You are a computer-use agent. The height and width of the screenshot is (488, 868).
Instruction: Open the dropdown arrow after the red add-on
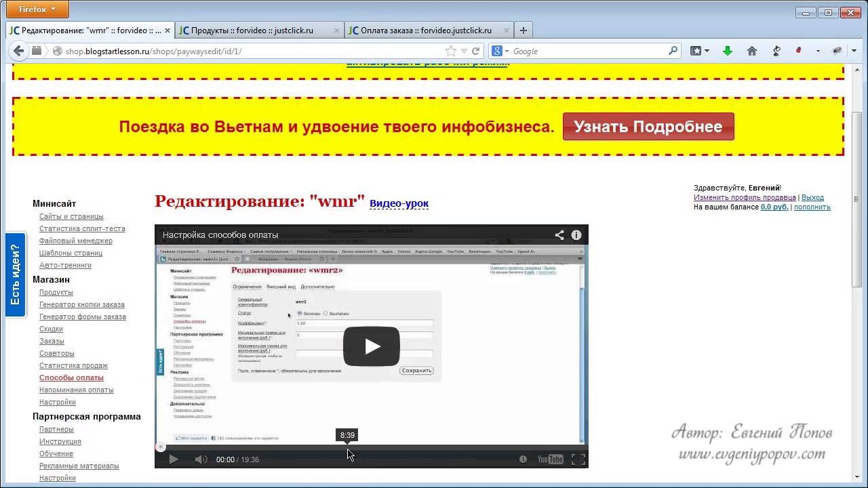[x=818, y=51]
